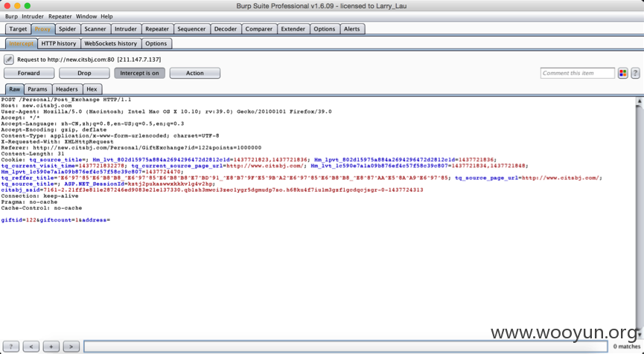Select the Proxy tab

coord(42,29)
